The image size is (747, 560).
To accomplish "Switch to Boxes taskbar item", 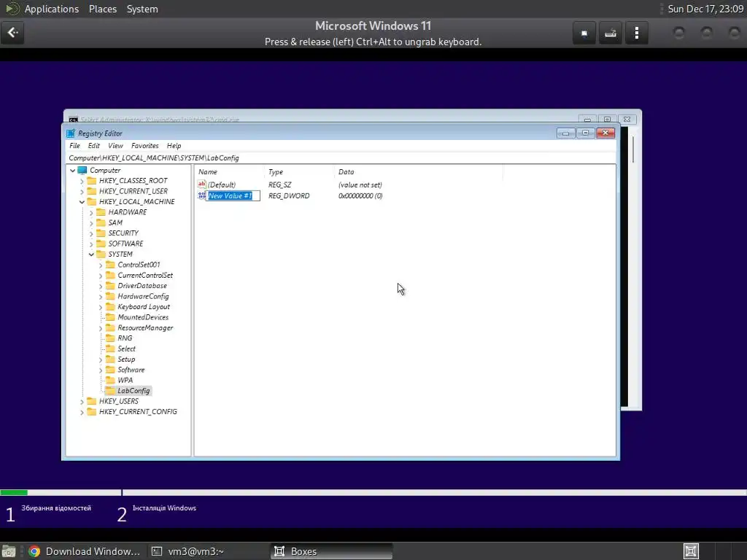I will (332, 551).
